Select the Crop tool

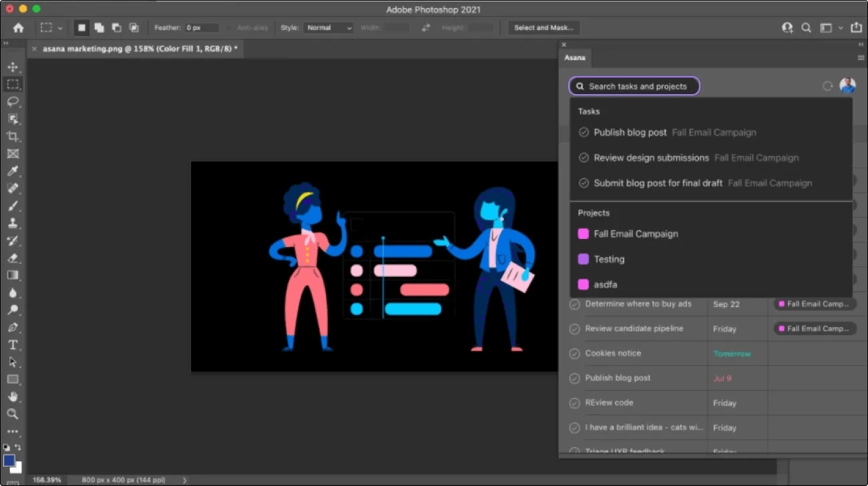13,136
